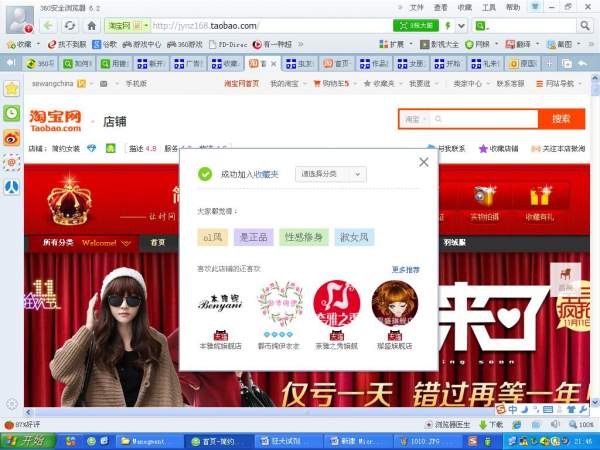Click the user avatar in browser corner
Screen dimensions: 600x450
[20, 20]
